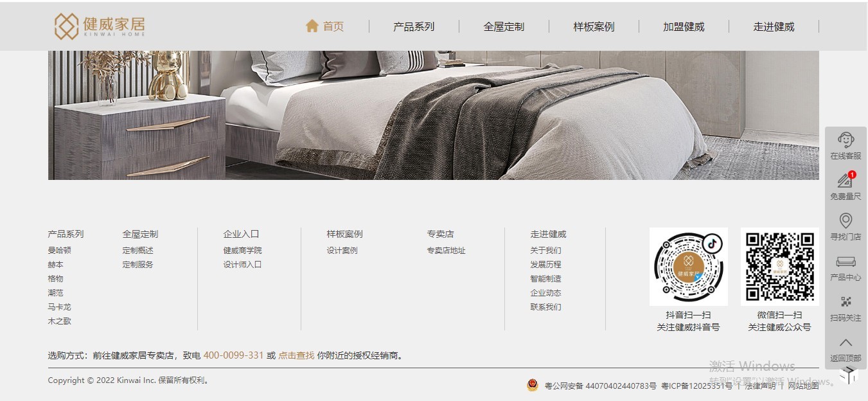Click the 返回顶部 up arrow
The image size is (868, 401).
click(x=846, y=343)
